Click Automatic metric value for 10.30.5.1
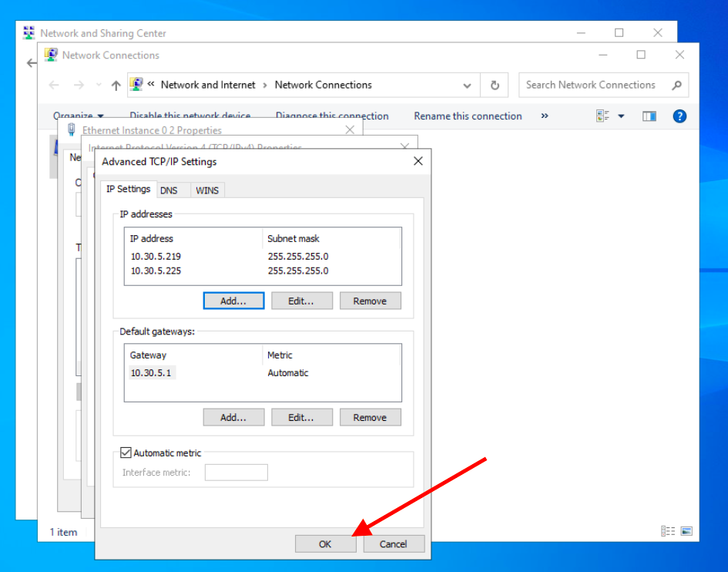The image size is (728, 572). pyautogui.click(x=288, y=372)
